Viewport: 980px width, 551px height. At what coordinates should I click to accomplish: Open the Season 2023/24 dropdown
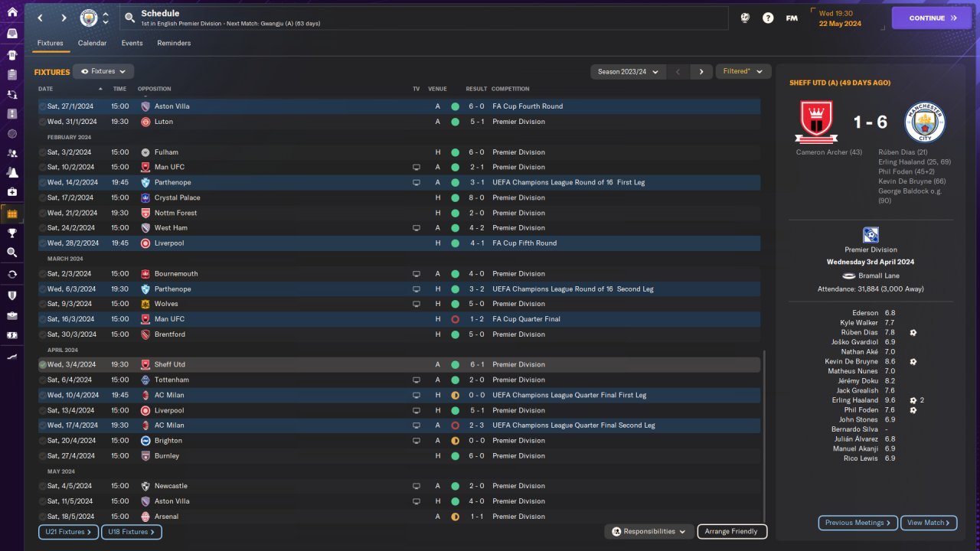point(626,72)
